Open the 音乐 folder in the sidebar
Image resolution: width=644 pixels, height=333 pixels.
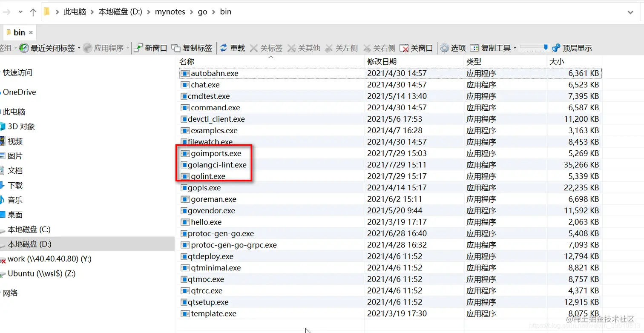tap(15, 200)
